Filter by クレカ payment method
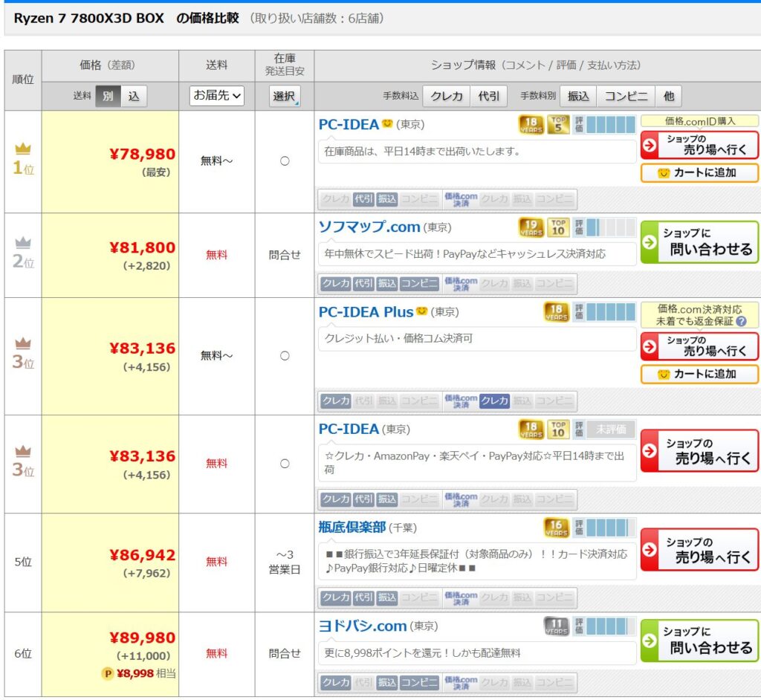Viewport: 761px width, 700px height. point(447,96)
